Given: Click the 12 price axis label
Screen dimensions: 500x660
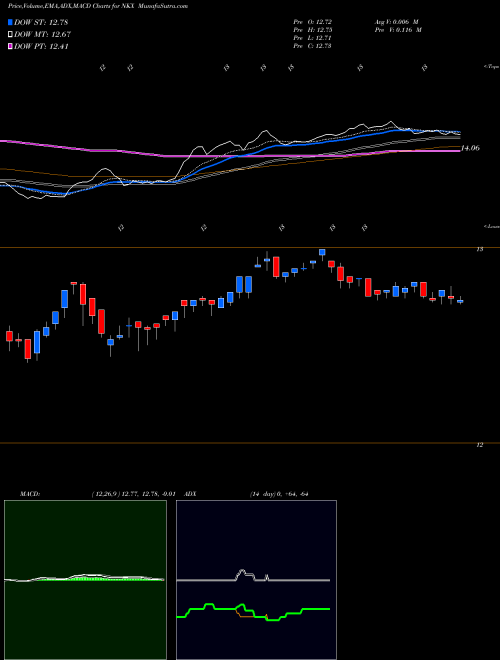Looking at the screenshot, I should [x=480, y=445].
